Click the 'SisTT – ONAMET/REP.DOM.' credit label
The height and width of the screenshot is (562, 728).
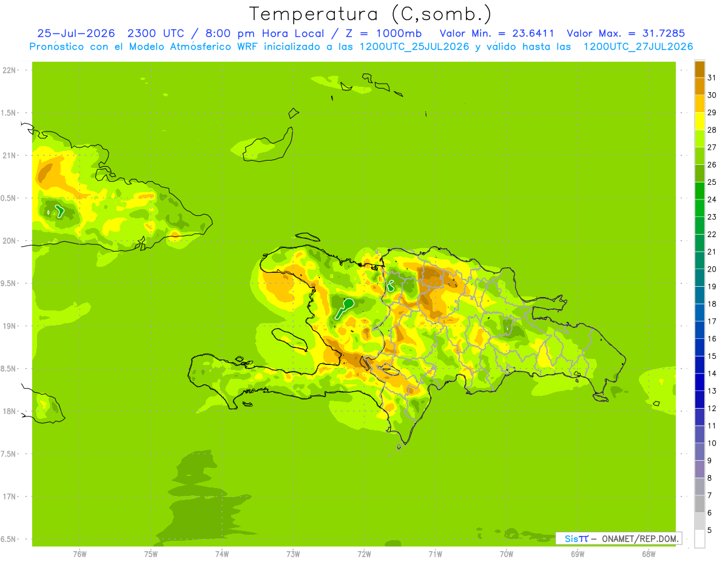pos(619,538)
